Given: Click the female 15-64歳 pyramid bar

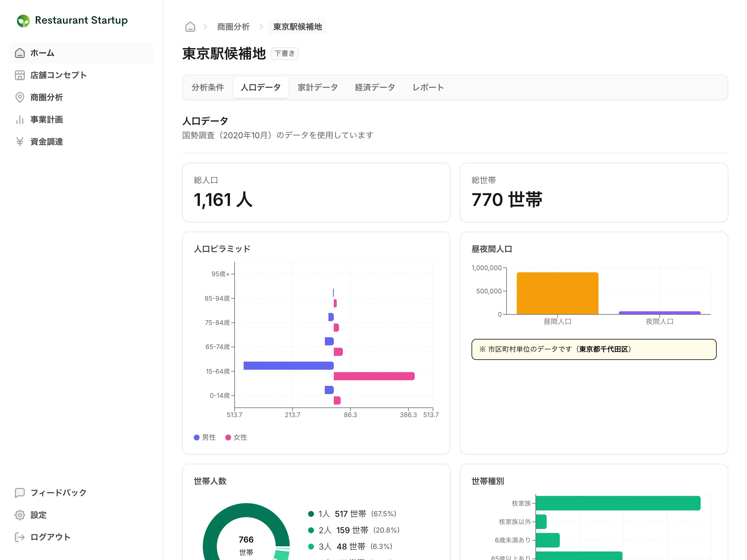Looking at the screenshot, I should (374, 376).
